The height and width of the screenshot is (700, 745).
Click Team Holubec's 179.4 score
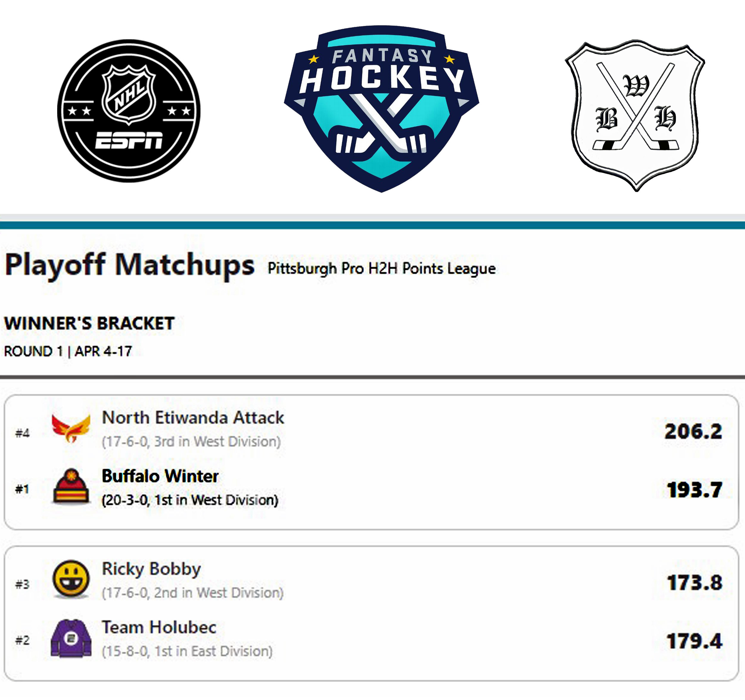point(694,641)
